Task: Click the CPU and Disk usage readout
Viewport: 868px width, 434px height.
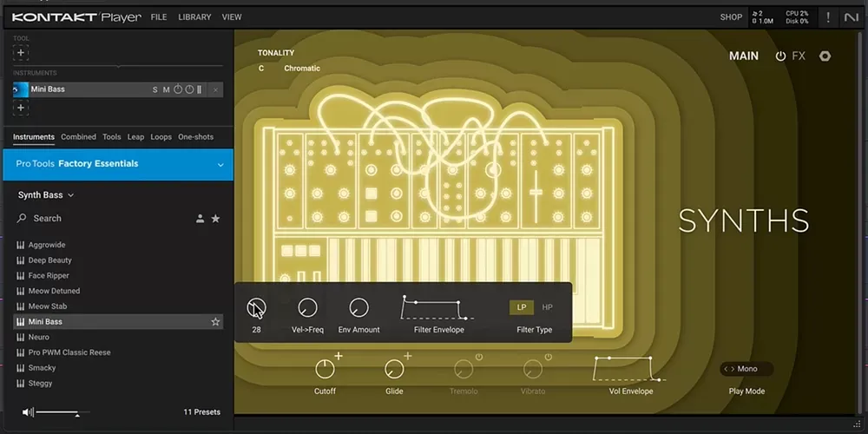Action: click(797, 17)
